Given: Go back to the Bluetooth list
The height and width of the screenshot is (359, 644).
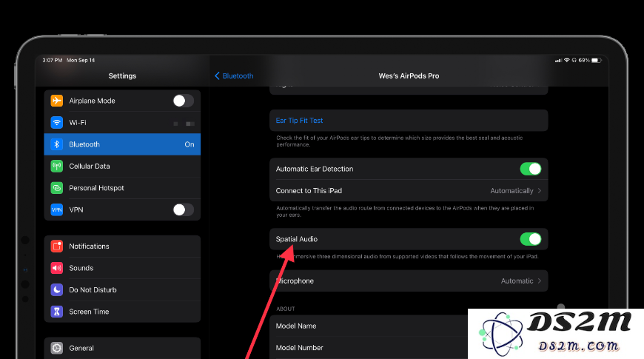Looking at the screenshot, I should pos(234,76).
